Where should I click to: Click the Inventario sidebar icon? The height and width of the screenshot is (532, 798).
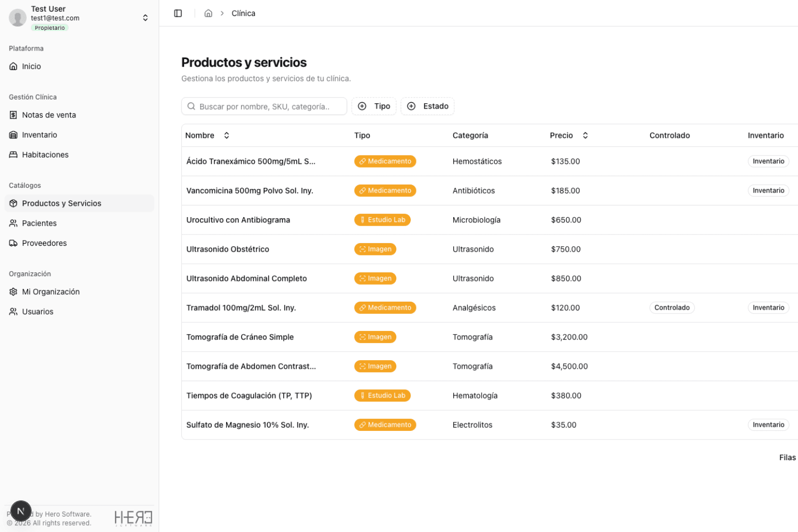click(x=13, y=135)
